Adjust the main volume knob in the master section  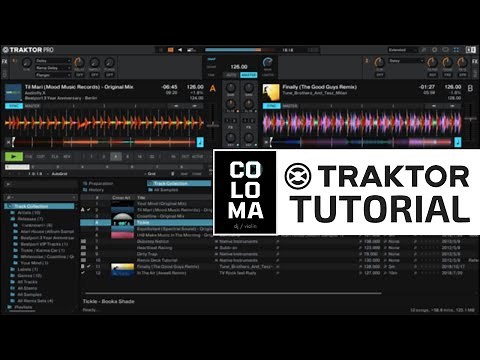(x=268, y=62)
